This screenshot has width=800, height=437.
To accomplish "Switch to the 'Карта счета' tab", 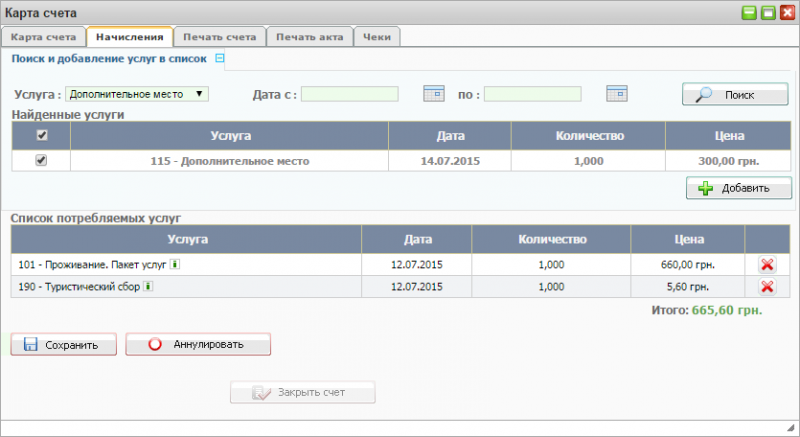I will [43, 37].
